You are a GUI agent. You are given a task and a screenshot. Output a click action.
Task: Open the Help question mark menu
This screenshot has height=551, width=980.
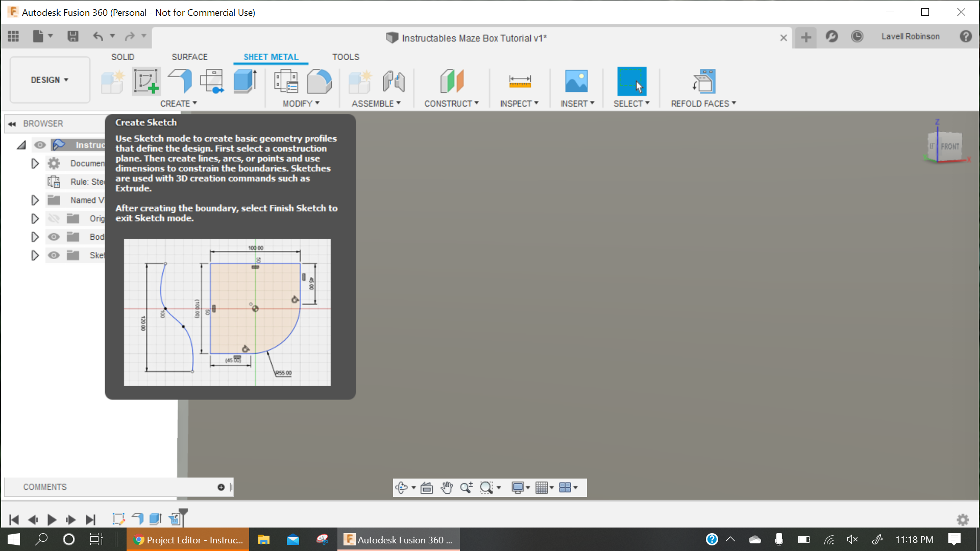point(966,36)
